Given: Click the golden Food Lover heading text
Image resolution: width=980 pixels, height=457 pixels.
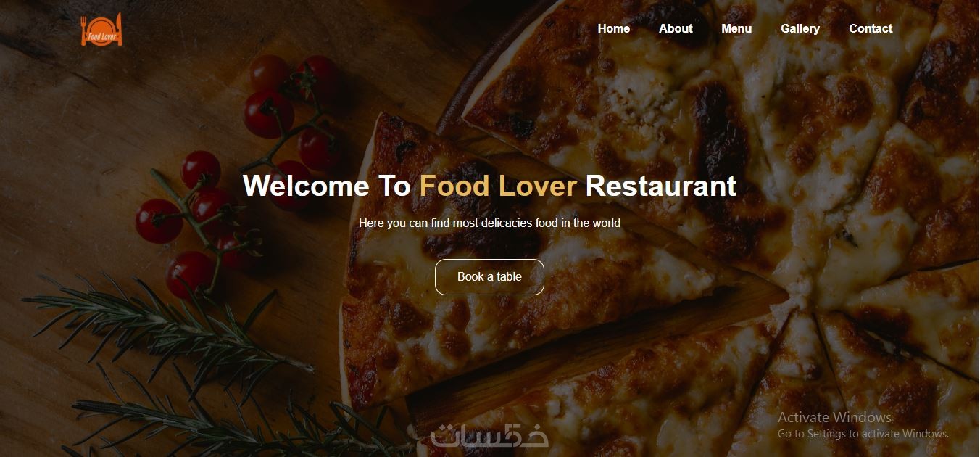Looking at the screenshot, I should pyautogui.click(x=498, y=186).
